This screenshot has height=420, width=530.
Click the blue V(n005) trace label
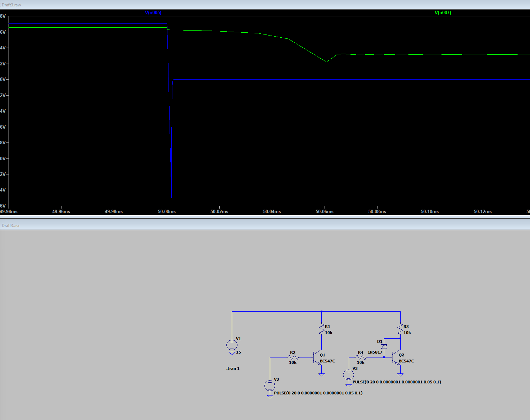(x=153, y=13)
